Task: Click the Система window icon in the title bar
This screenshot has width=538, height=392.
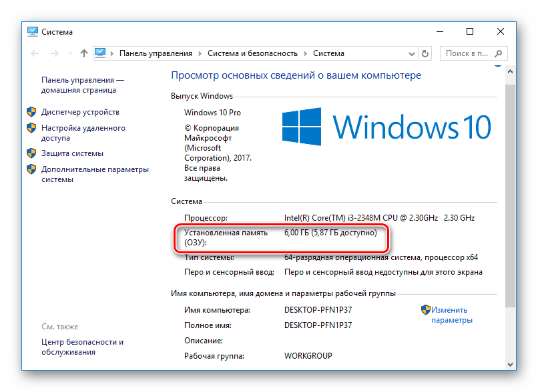Action: 32,31
